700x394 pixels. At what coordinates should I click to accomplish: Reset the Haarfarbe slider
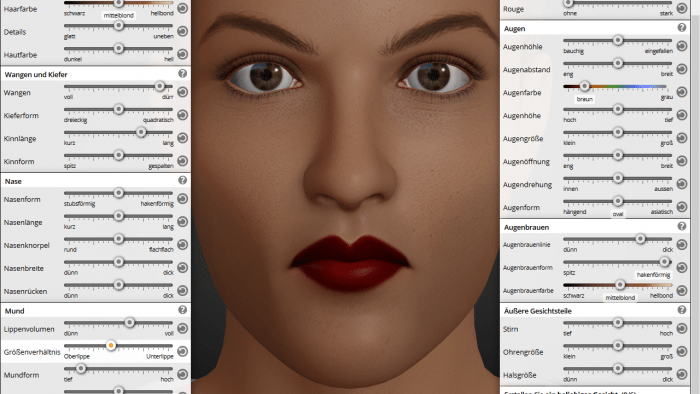[x=183, y=8]
